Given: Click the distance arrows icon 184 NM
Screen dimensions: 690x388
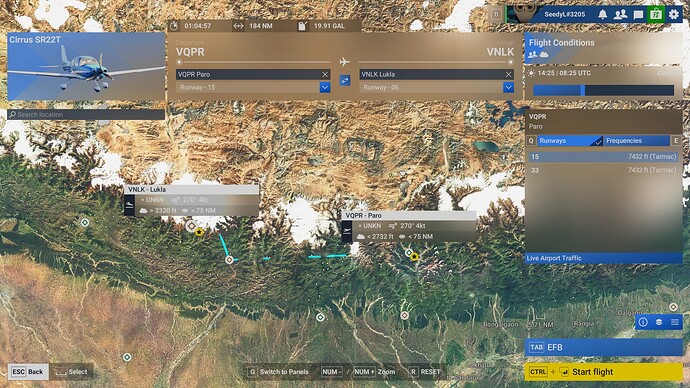Looking at the screenshot, I should [238, 26].
